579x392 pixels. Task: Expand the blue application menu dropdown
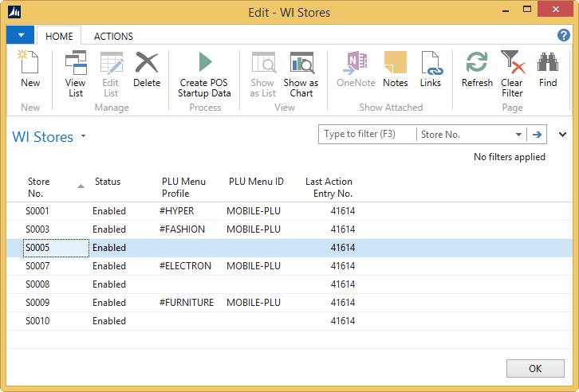[20, 36]
